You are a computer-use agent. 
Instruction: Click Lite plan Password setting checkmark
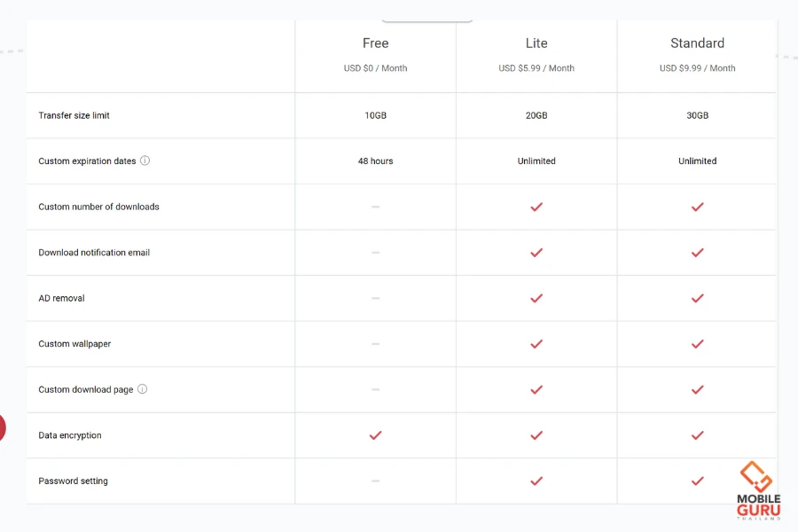[536, 481]
